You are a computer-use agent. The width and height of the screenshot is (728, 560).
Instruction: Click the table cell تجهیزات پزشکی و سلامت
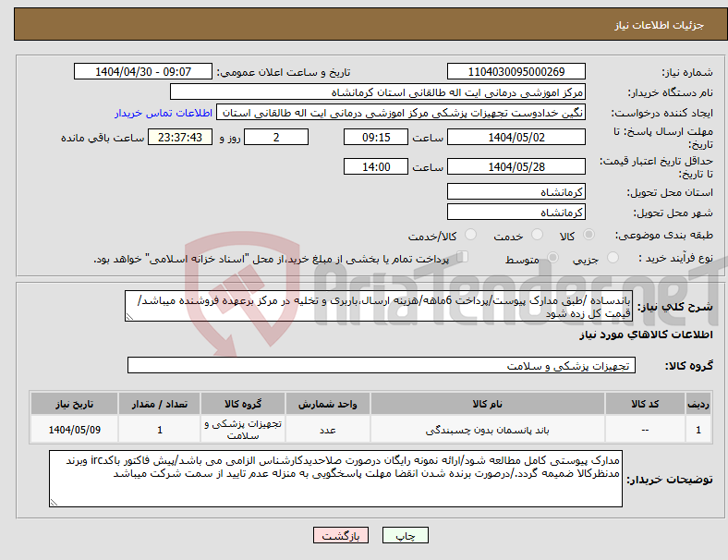coord(243,430)
